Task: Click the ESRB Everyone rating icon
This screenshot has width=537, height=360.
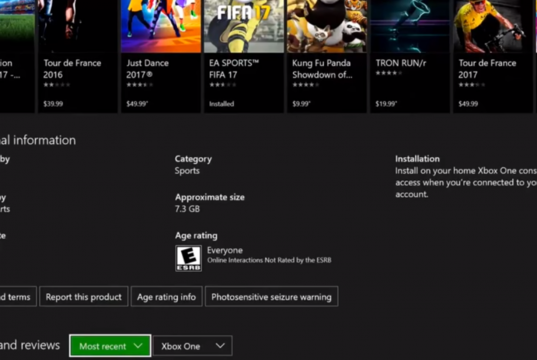Action: 188,258
